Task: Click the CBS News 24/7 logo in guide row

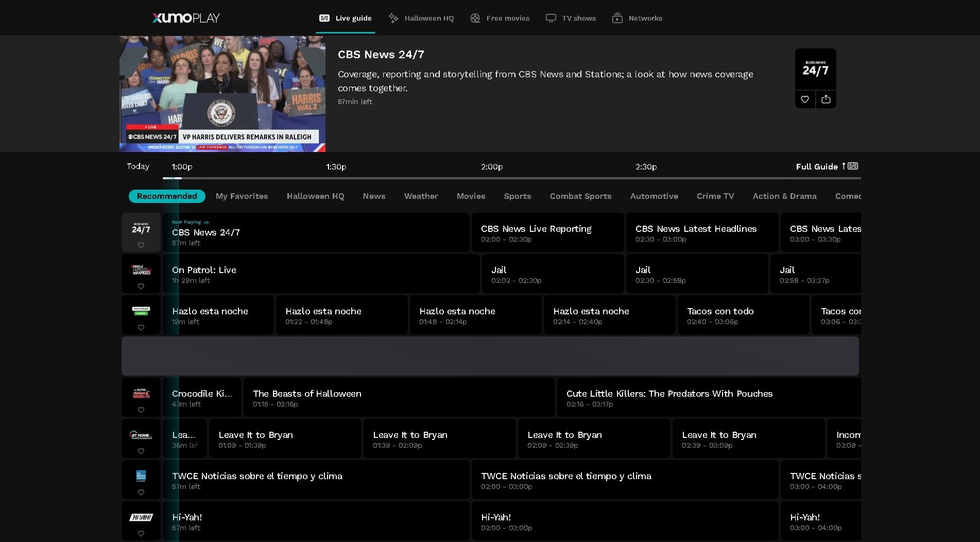Action: 141,228
